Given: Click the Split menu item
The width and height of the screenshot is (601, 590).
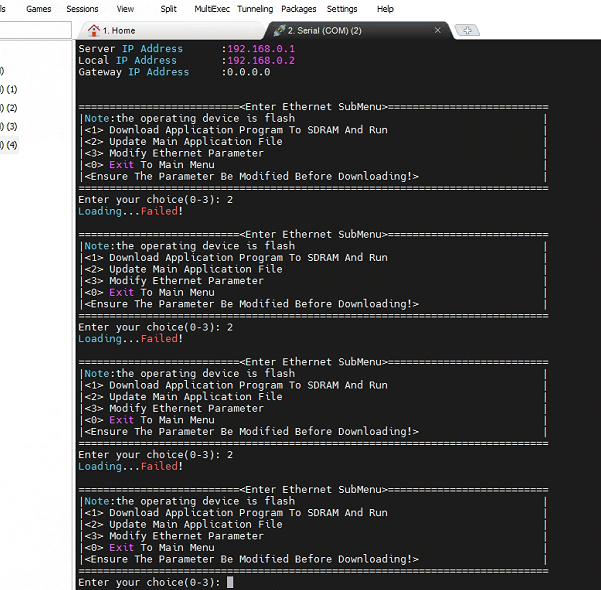Looking at the screenshot, I should [x=168, y=9].
